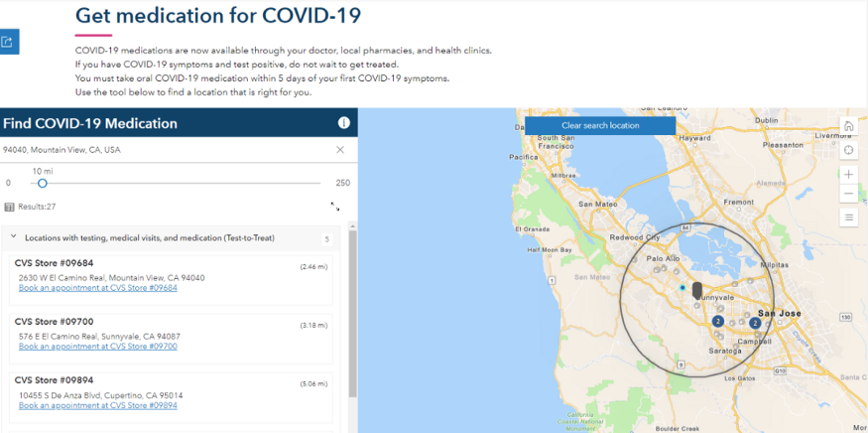Image resolution: width=868 pixels, height=433 pixels.
Task: Click the find my location icon
Action: (x=848, y=150)
